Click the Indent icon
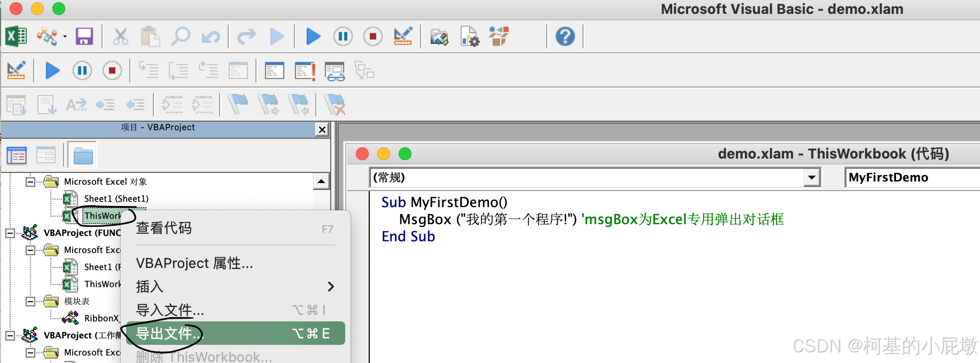Viewport: 980px width, 363px height. tap(105, 105)
